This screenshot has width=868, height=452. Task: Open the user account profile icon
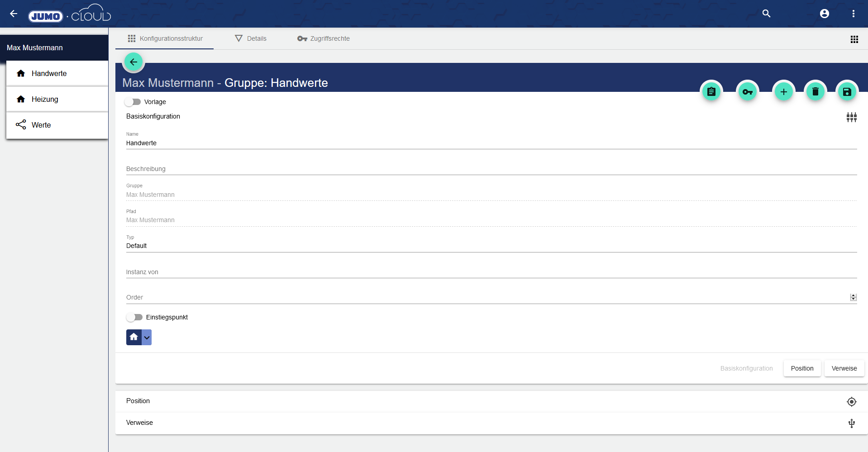point(824,14)
